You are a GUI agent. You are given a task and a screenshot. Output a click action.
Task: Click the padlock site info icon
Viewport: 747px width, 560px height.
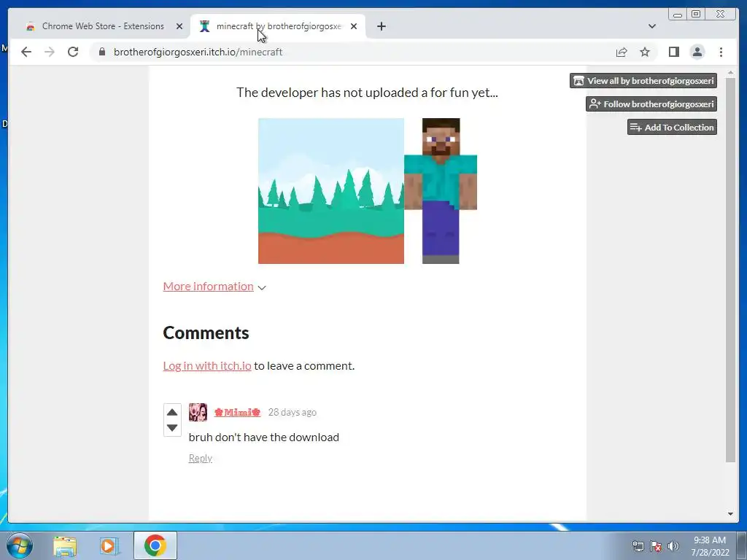pos(102,52)
